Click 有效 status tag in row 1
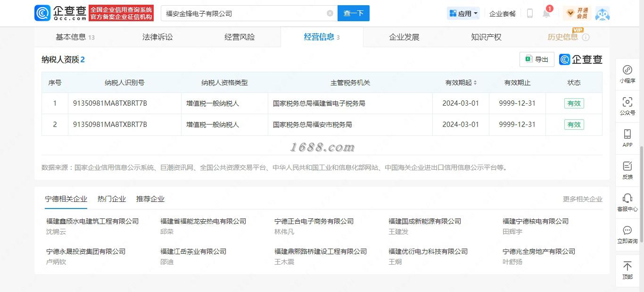This screenshot has height=292, width=644. [574, 103]
